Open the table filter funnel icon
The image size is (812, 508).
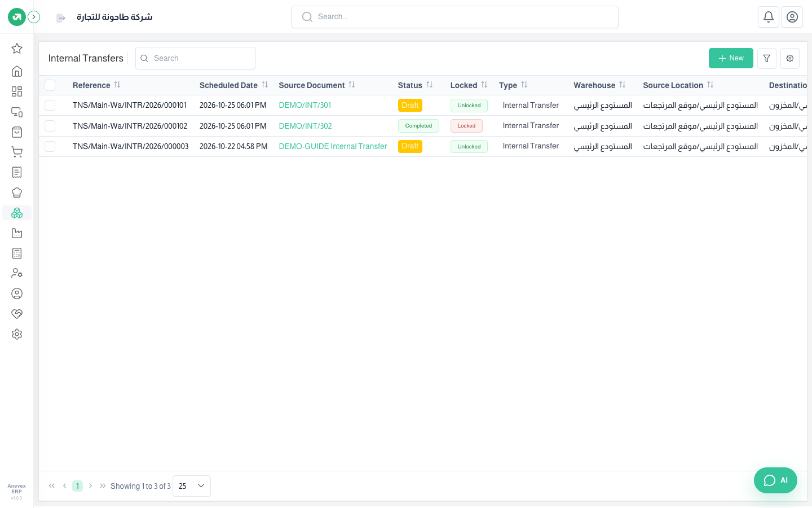(767, 58)
